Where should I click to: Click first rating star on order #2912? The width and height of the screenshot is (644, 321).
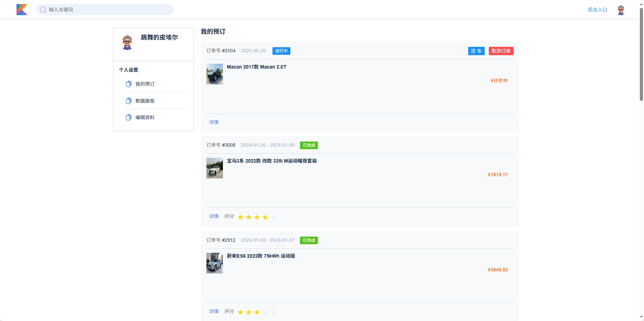pos(240,312)
